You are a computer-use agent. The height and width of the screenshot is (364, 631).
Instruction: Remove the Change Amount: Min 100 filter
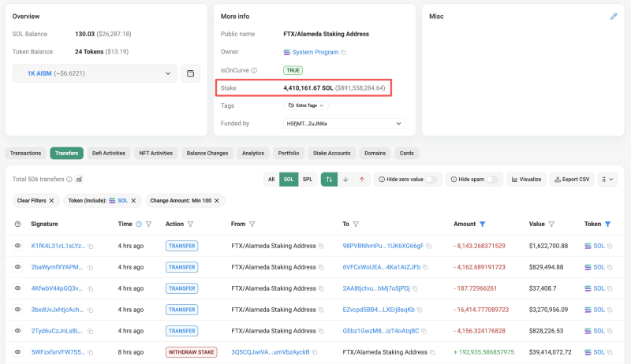[x=219, y=201]
